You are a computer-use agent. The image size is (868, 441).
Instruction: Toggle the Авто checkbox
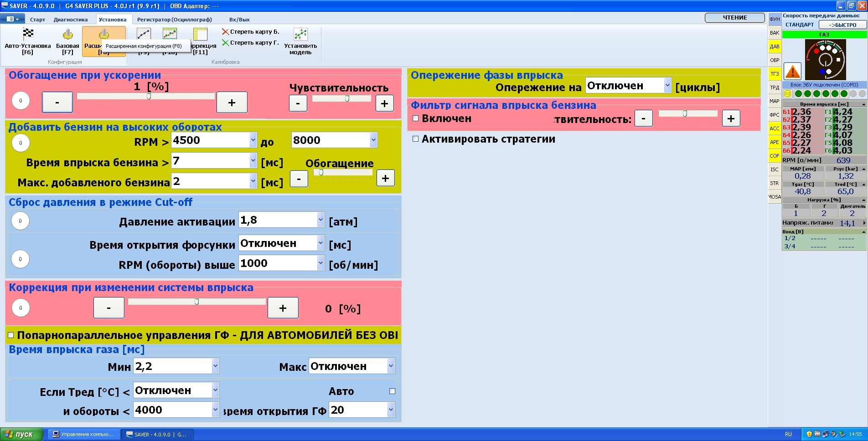392,391
